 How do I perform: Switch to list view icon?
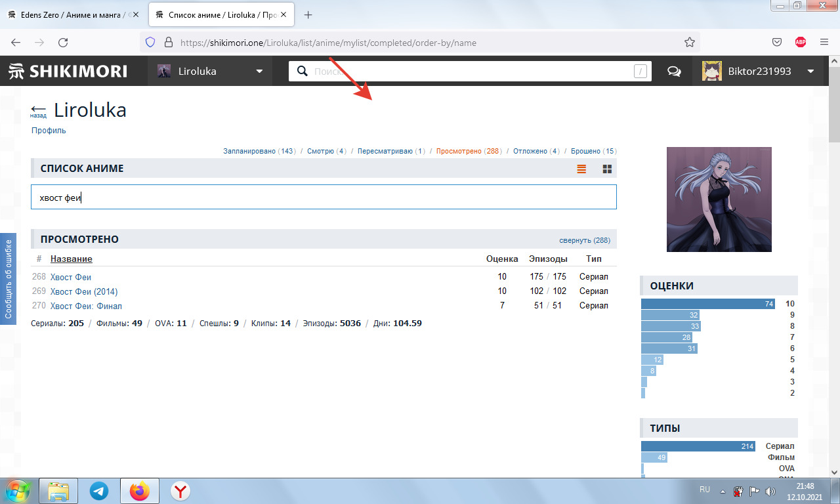(x=581, y=169)
